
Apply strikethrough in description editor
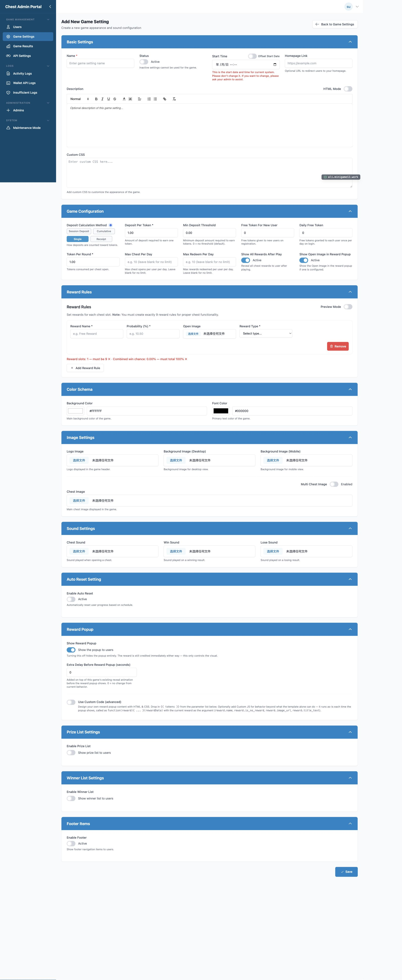(x=115, y=99)
